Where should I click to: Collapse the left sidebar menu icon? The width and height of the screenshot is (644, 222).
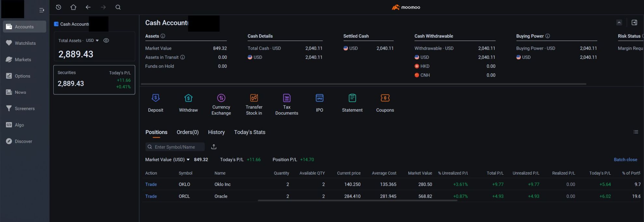[x=42, y=10]
